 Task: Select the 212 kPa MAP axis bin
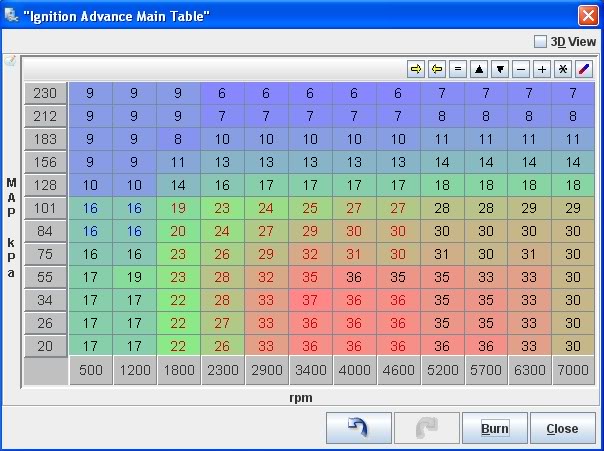[45, 116]
